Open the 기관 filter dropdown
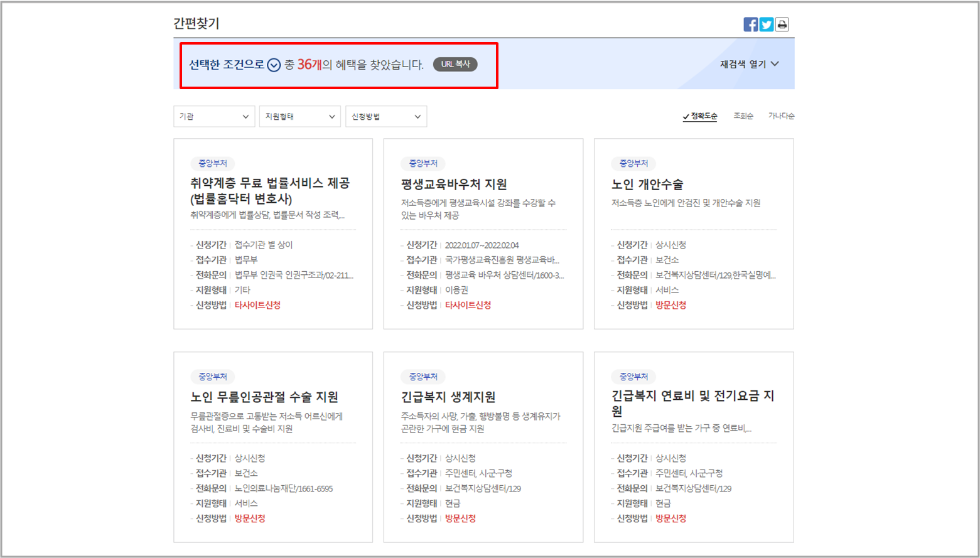Image resolution: width=980 pixels, height=558 pixels. pyautogui.click(x=213, y=116)
